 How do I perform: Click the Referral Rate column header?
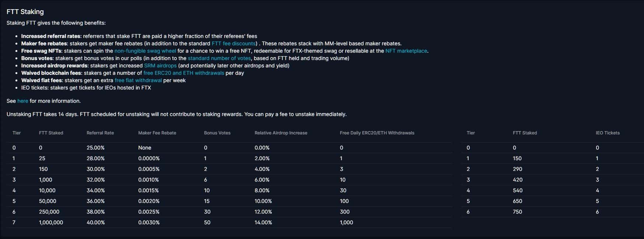click(100, 133)
